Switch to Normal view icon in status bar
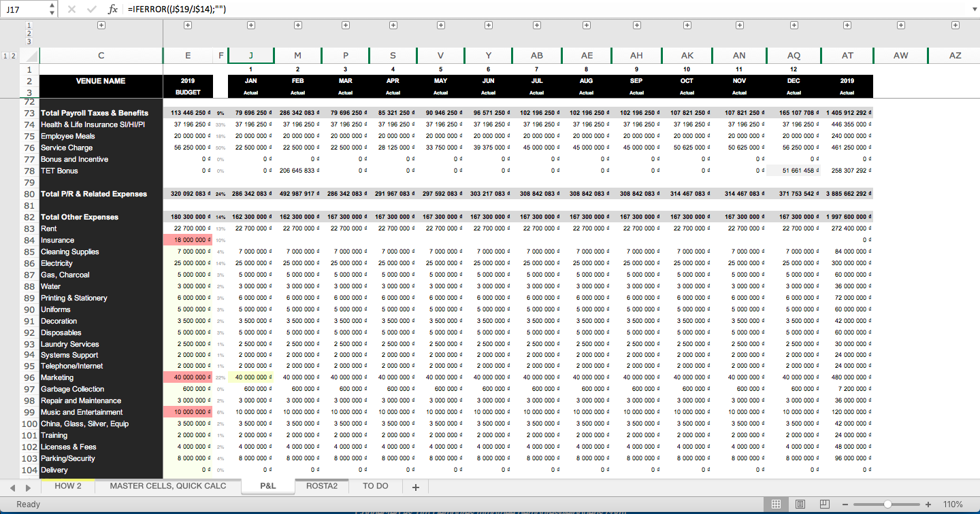Image resolution: width=980 pixels, height=514 pixels. pyautogui.click(x=776, y=504)
